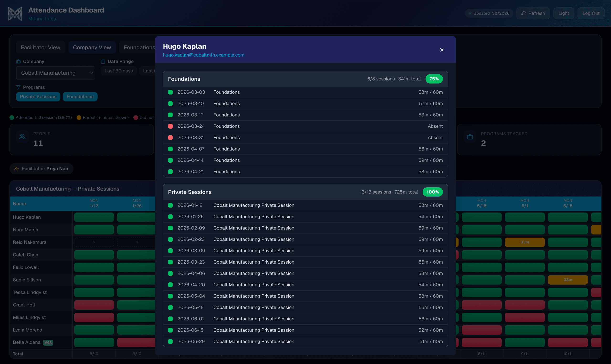Click Reid Nakamura's 33m partial attendance cell
611x364 pixels.
coord(525,242)
